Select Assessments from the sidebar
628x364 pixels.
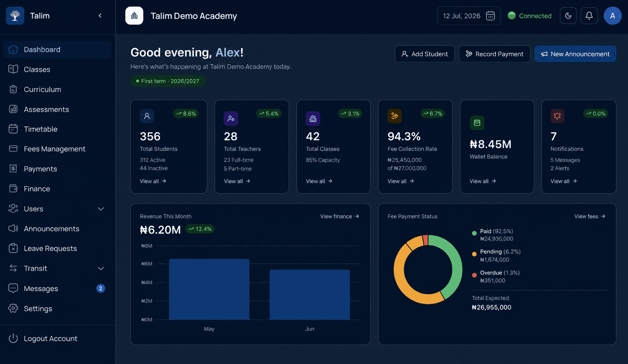[x=57, y=109]
